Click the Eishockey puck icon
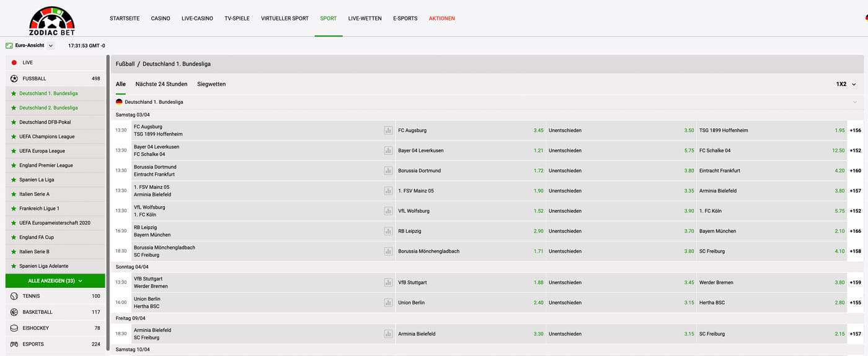868x356 pixels. point(14,328)
